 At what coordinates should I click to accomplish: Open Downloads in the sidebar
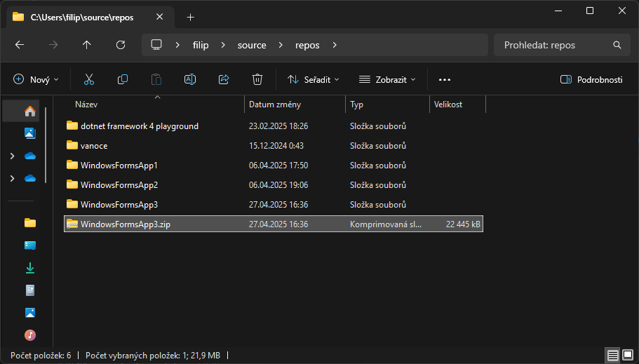[x=29, y=268]
